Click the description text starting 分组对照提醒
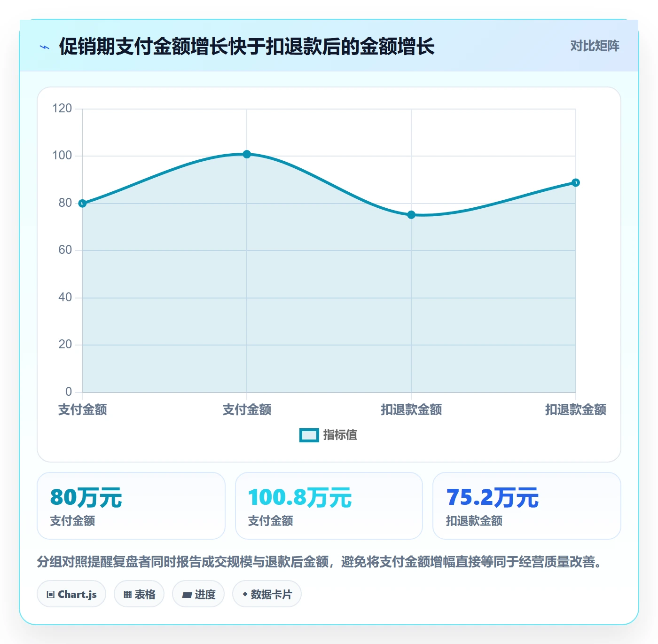This screenshot has width=658, height=644. click(x=320, y=562)
